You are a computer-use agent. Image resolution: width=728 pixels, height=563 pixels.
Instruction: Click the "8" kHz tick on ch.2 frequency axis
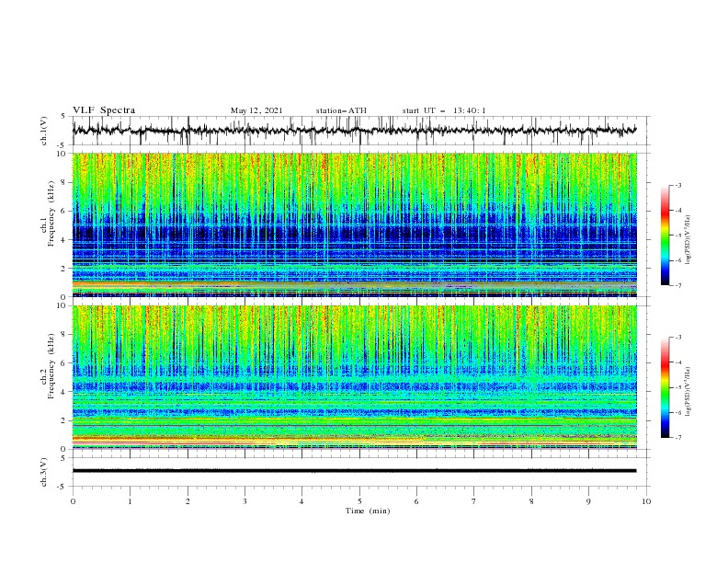64,335
